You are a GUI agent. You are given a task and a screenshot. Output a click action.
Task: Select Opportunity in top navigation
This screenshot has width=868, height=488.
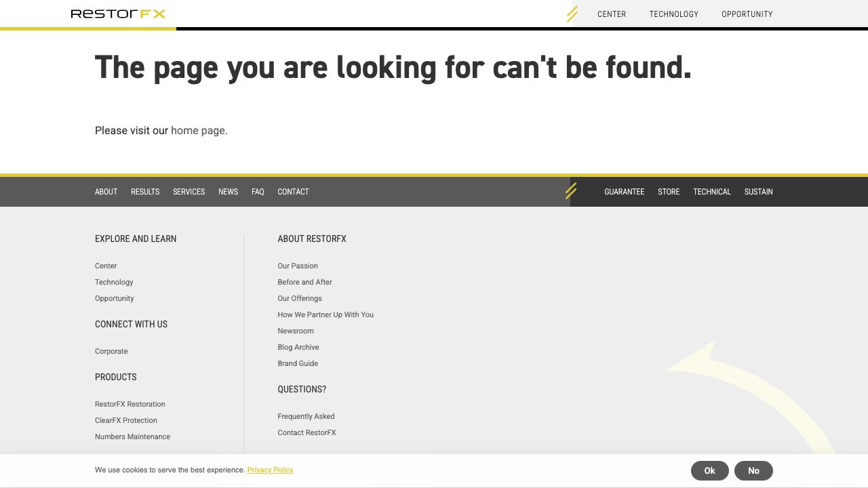(747, 14)
